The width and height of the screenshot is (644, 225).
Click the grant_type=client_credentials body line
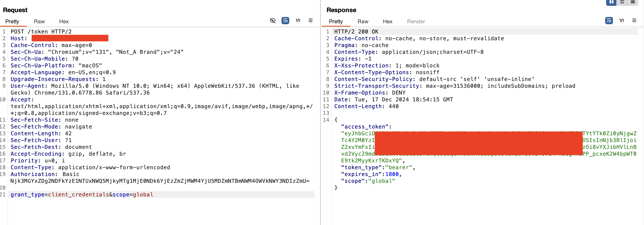pos(82,194)
